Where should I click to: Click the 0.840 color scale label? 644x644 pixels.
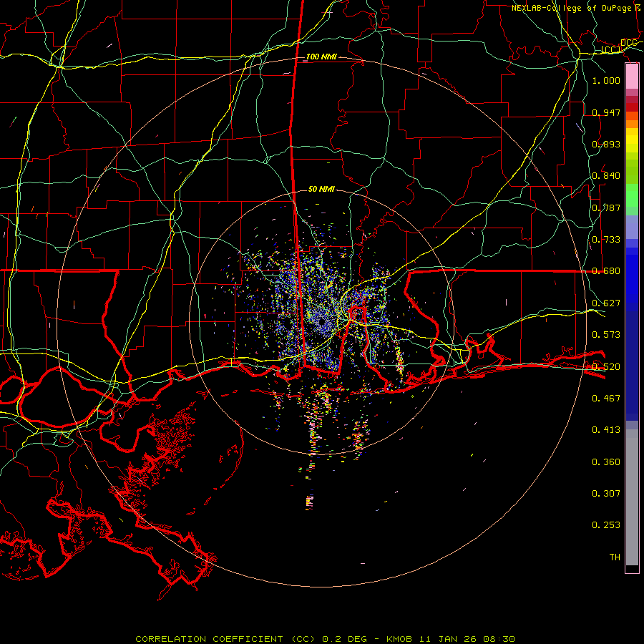[x=606, y=176]
